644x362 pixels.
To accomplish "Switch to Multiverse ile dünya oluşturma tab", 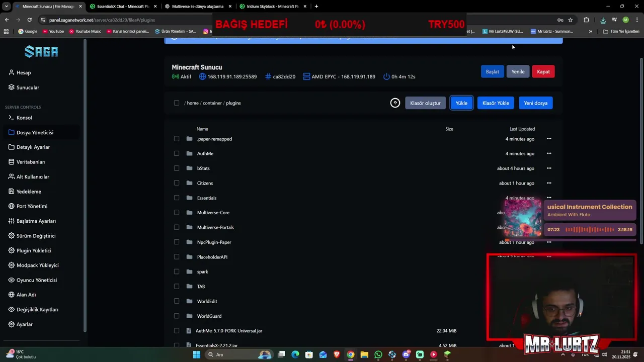I will coord(198,7).
